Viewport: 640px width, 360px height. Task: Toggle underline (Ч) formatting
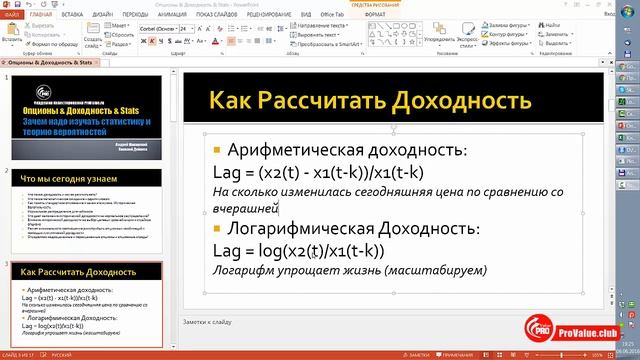coord(161,41)
